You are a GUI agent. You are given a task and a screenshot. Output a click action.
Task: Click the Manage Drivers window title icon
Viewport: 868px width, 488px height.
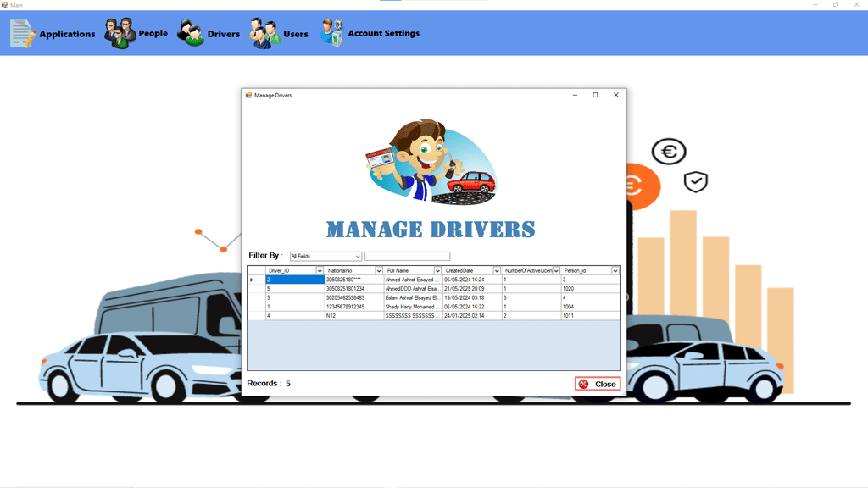(x=248, y=95)
